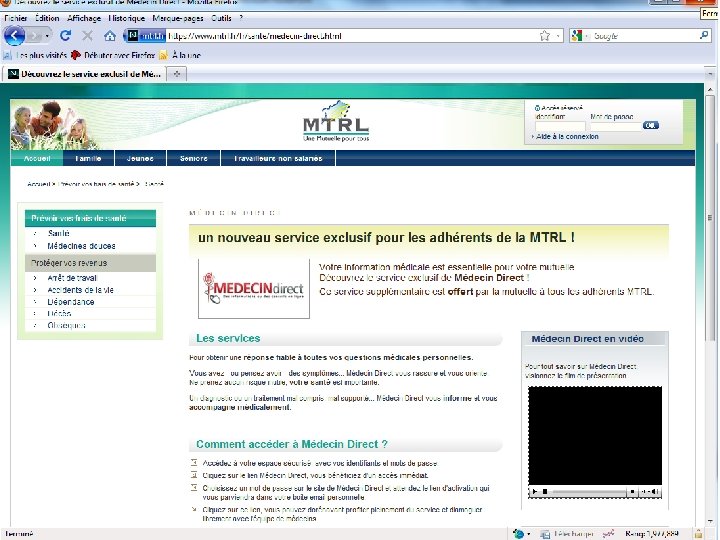
Task: Click the Identifiant input field
Action: (560, 126)
